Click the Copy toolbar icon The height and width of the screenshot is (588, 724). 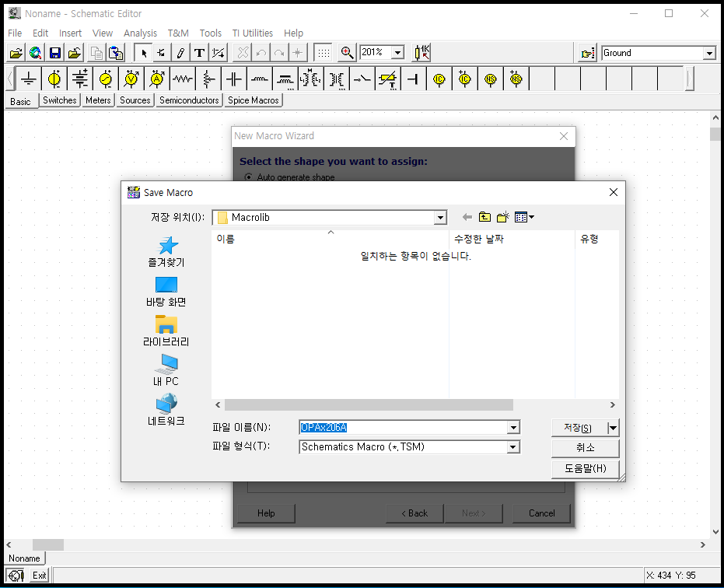96,53
